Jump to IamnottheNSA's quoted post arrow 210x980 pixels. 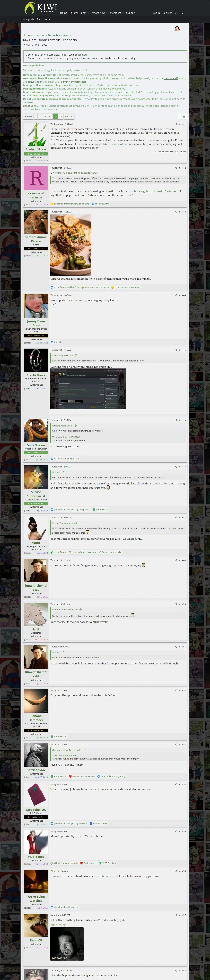[75, 426]
